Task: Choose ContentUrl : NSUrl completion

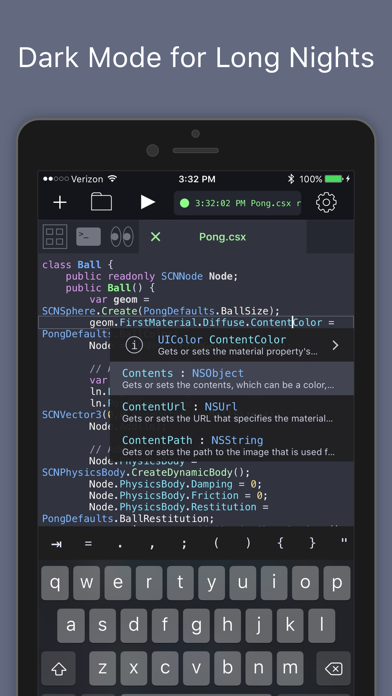Action: 232,412
